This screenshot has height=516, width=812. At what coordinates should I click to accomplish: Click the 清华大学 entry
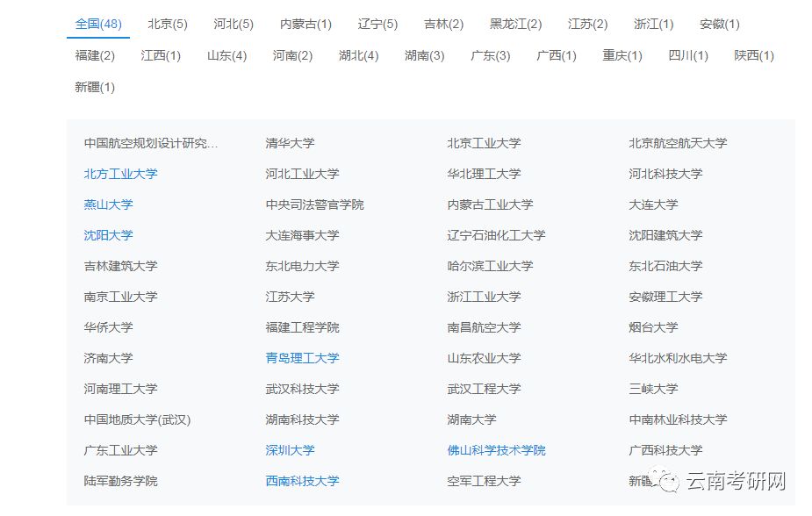290,143
